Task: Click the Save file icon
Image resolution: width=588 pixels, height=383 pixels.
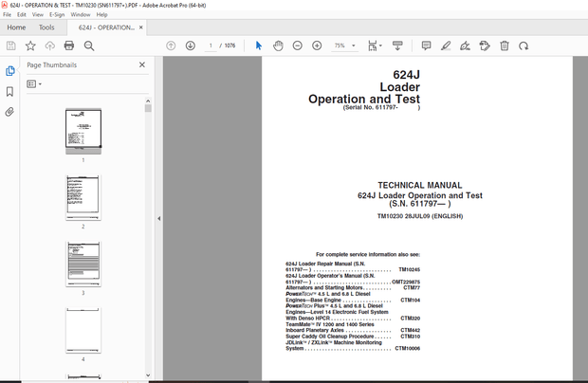Action: point(10,46)
